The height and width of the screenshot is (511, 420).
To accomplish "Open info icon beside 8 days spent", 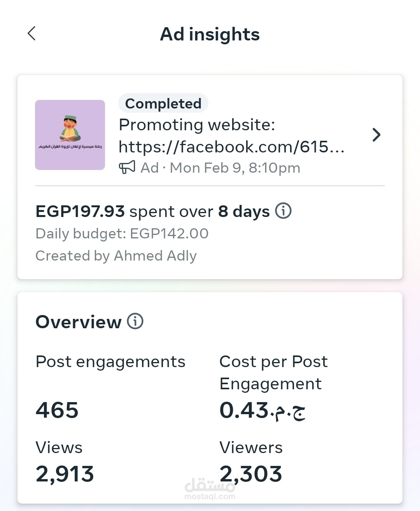I will click(283, 211).
